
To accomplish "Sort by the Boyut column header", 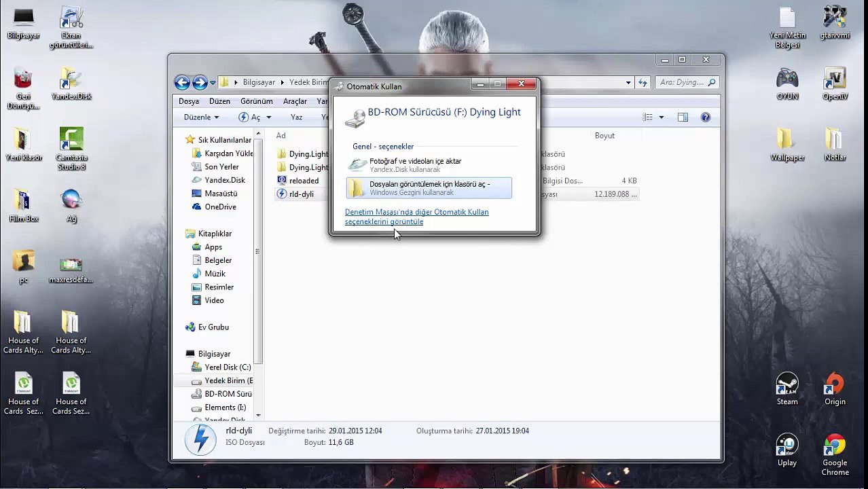I will [x=604, y=136].
